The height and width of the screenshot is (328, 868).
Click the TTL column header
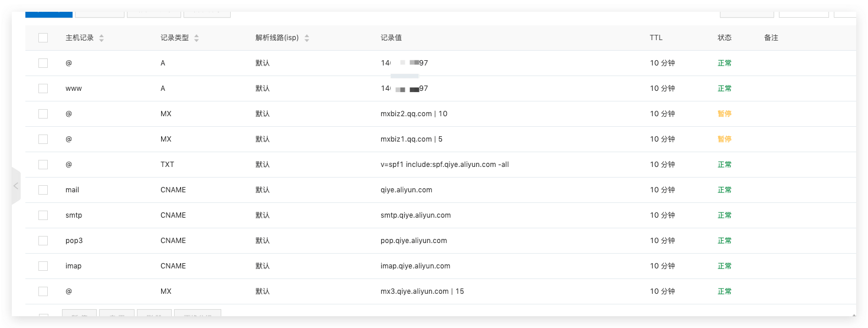pyautogui.click(x=656, y=38)
